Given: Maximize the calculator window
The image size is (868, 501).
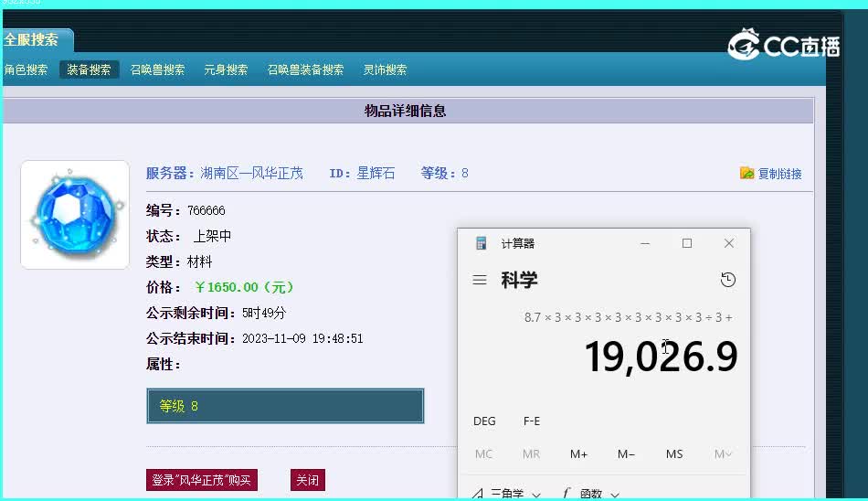Looking at the screenshot, I should point(687,243).
